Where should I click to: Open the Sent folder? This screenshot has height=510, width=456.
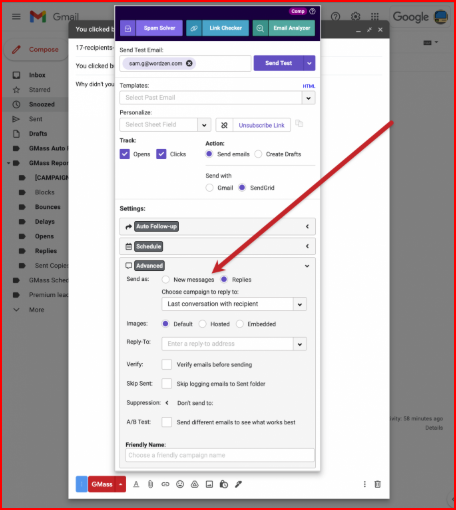pyautogui.click(x=35, y=119)
